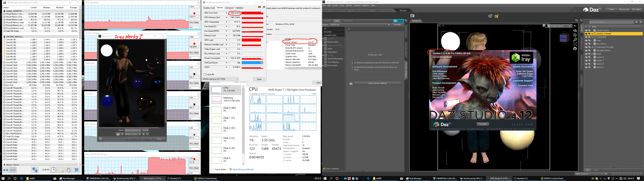Image resolution: width=644 pixels, height=181 pixels.
Task: Open the Render menu in DAZ Studio
Action: 349,6
